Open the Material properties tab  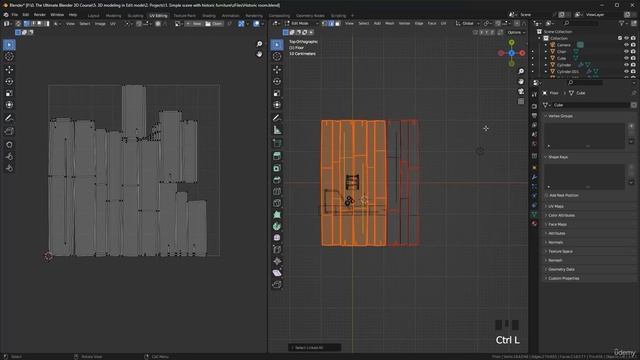(x=534, y=223)
